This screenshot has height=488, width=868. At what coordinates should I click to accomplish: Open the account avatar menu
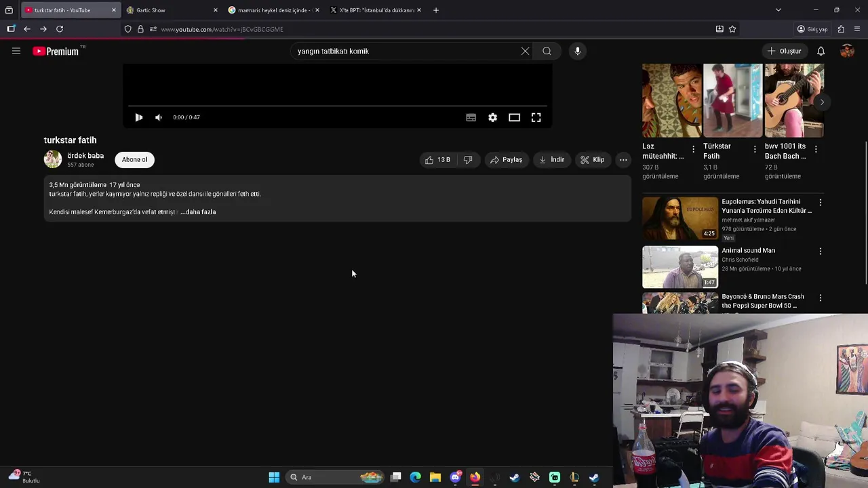coord(847,51)
